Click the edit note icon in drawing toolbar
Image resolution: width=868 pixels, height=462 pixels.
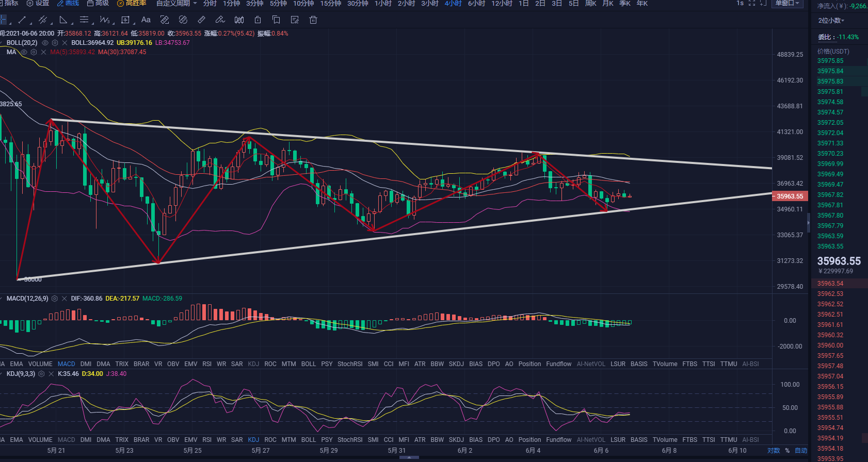295,20
